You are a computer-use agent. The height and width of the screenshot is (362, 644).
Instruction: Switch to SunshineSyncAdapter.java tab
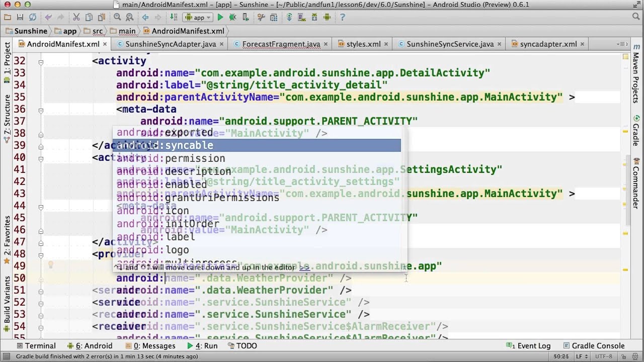171,44
